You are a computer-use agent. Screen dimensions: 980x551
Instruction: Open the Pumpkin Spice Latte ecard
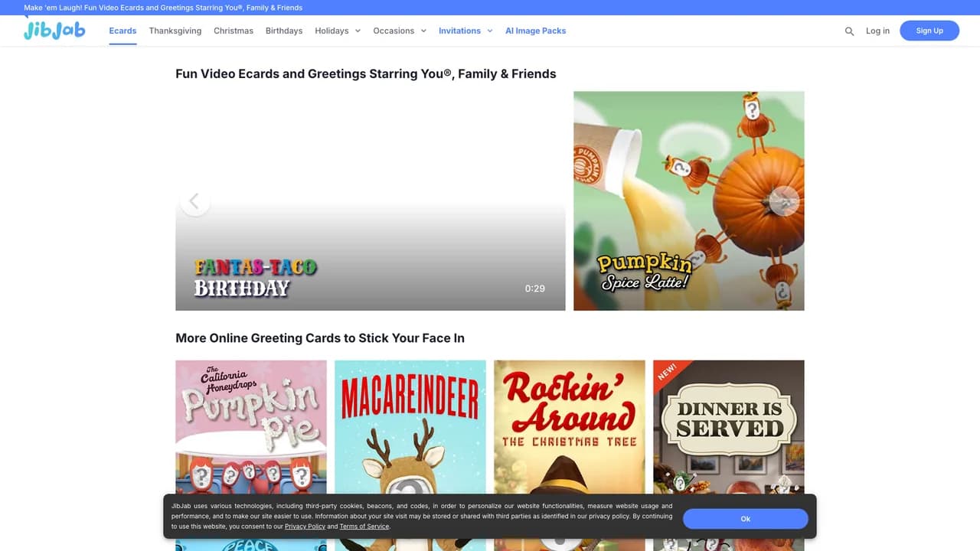689,201
